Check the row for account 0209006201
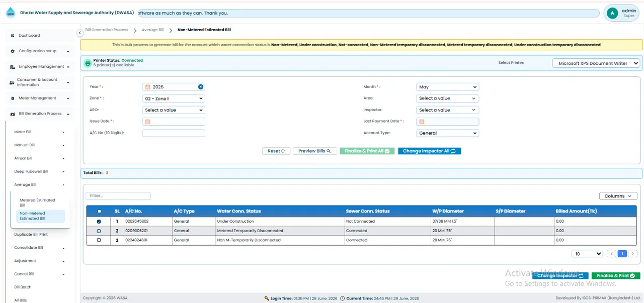Screen dimensions: 644x303 point(99,231)
